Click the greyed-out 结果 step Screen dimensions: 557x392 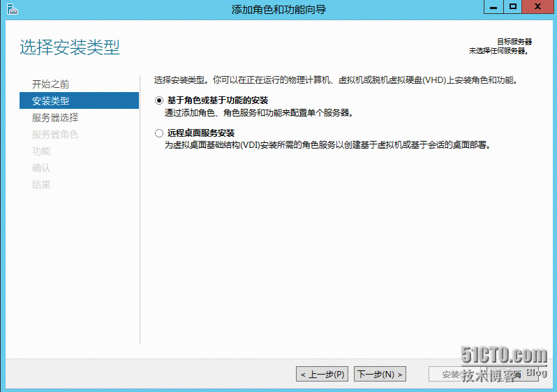pos(41,184)
